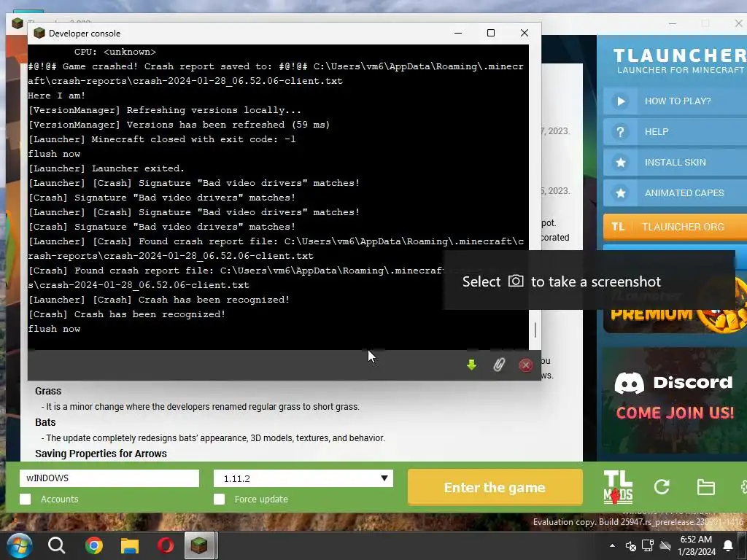
Task: Open the 1.11.2 version dropdown
Action: (303, 478)
